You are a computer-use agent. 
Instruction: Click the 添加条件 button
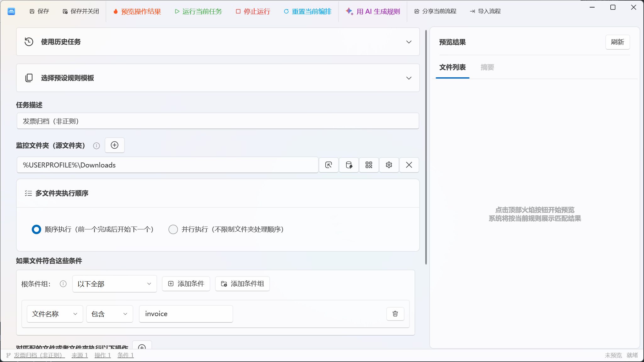[186, 284]
